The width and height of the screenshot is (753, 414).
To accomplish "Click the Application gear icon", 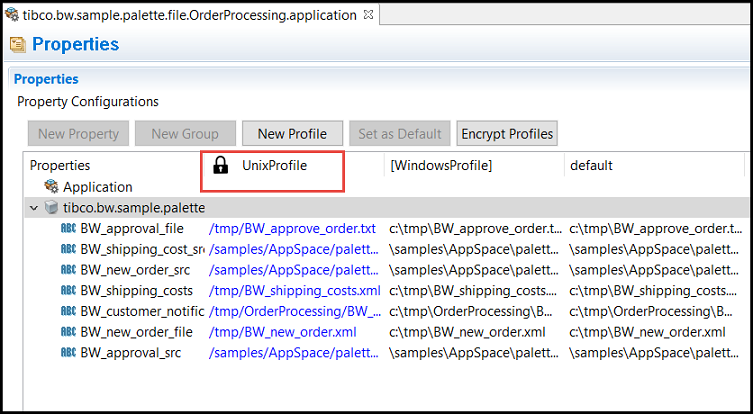I will click(x=51, y=187).
